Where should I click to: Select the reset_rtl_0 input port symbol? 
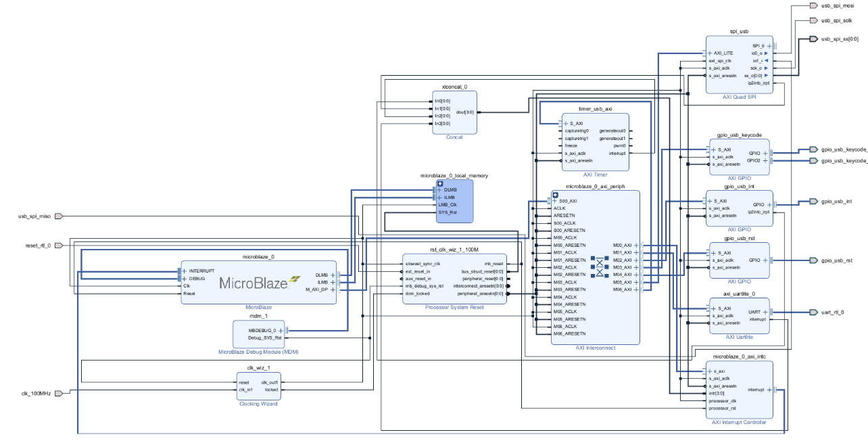click(x=58, y=245)
